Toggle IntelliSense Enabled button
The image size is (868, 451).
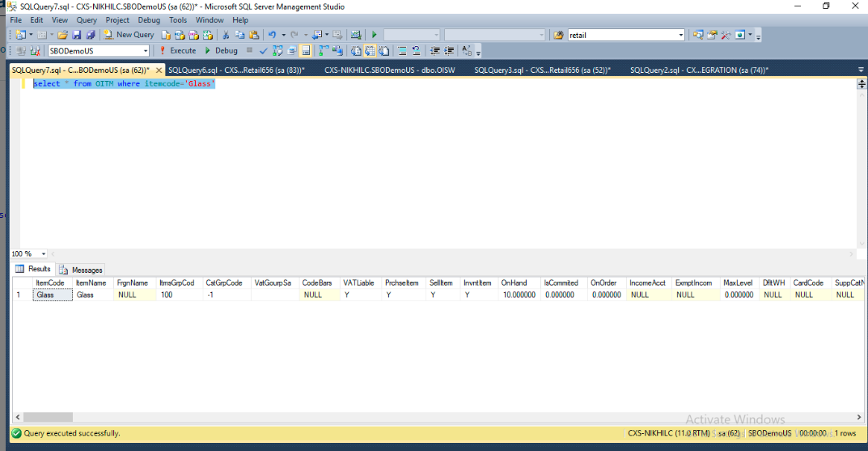click(x=306, y=51)
